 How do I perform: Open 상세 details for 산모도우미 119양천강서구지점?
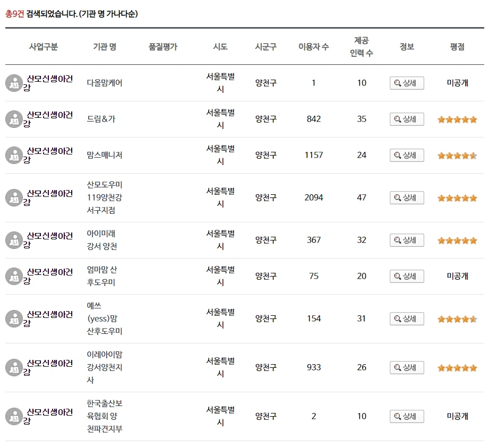pyautogui.click(x=407, y=197)
